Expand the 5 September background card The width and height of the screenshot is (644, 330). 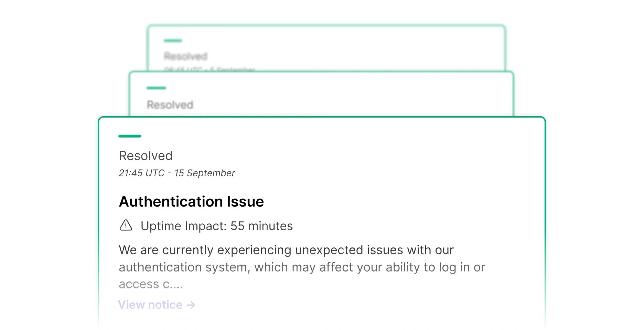[327, 48]
